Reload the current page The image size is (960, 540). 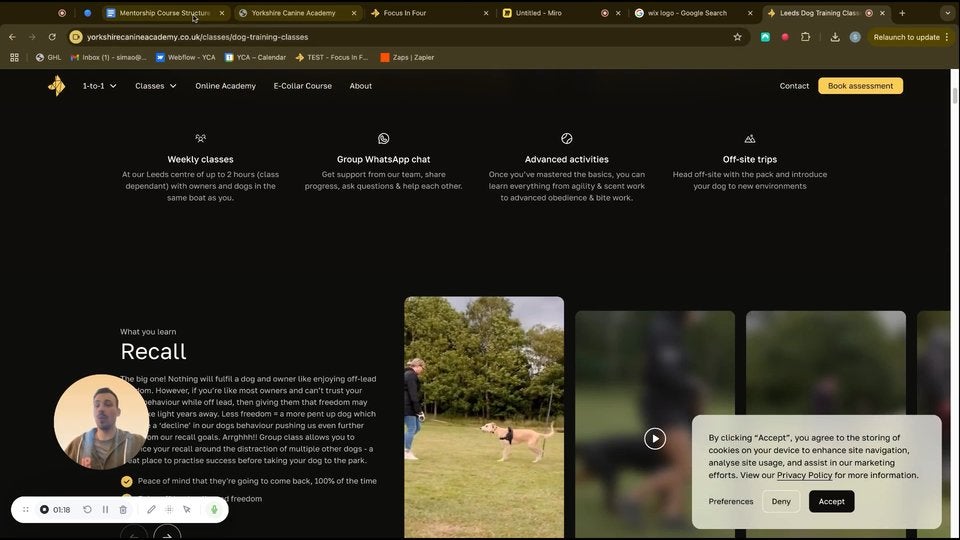(52, 37)
